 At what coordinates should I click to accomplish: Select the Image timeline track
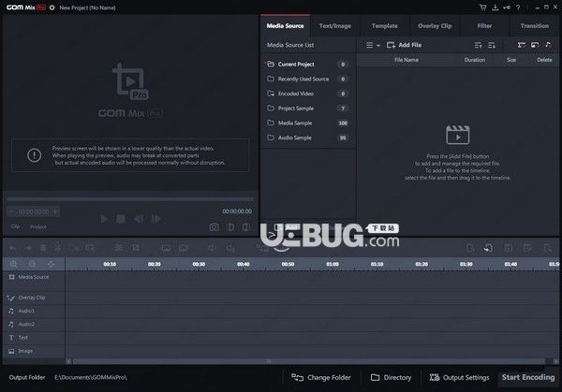[34, 351]
